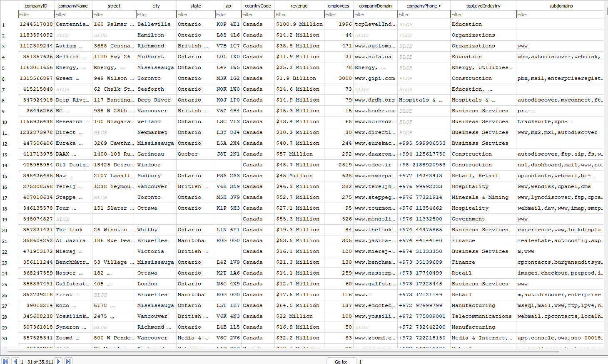Image resolution: width=608 pixels, height=364 pixels.
Task: Click the state filter field
Action: 196,15
